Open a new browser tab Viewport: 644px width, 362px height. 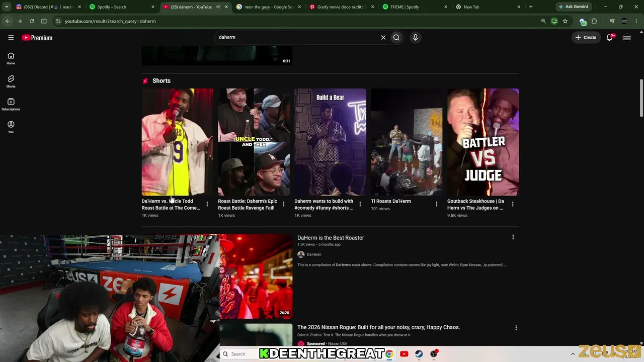(531, 7)
